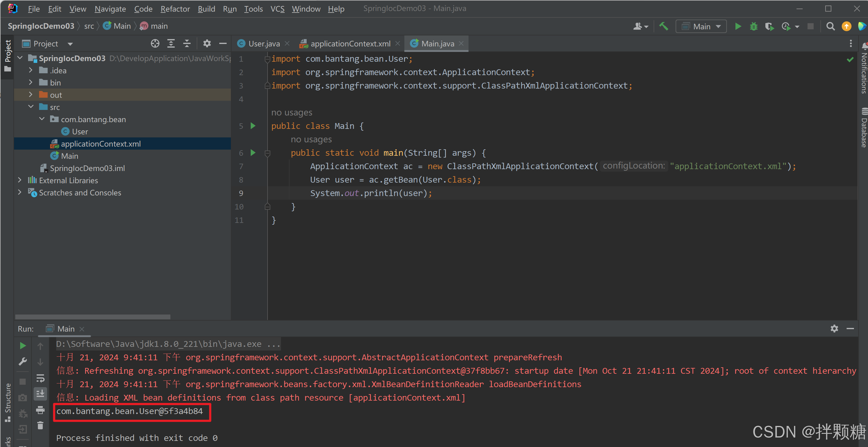This screenshot has height=447, width=868.
Task: Select opened file crosshair icon in Project panel
Action: [x=155, y=43]
